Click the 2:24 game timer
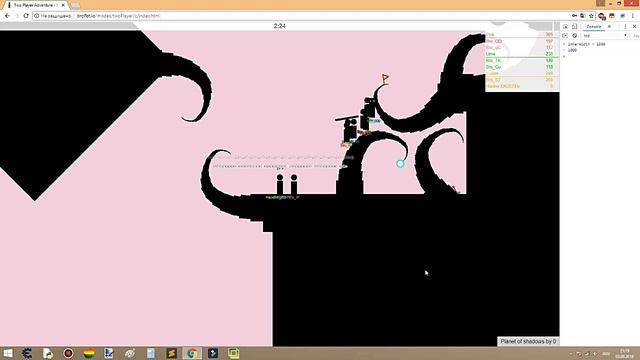The height and width of the screenshot is (360, 640). coord(280,26)
